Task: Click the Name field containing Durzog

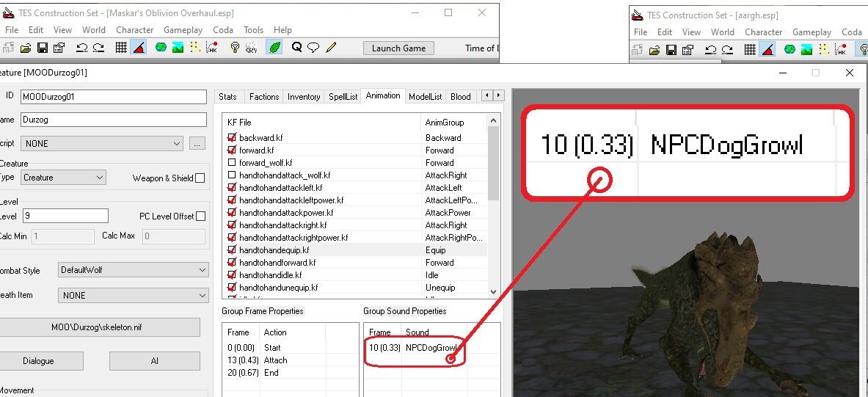Action: coord(114,120)
